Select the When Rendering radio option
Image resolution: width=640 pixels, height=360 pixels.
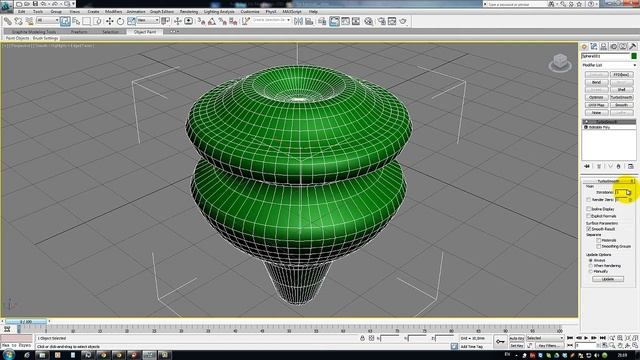tap(591, 266)
